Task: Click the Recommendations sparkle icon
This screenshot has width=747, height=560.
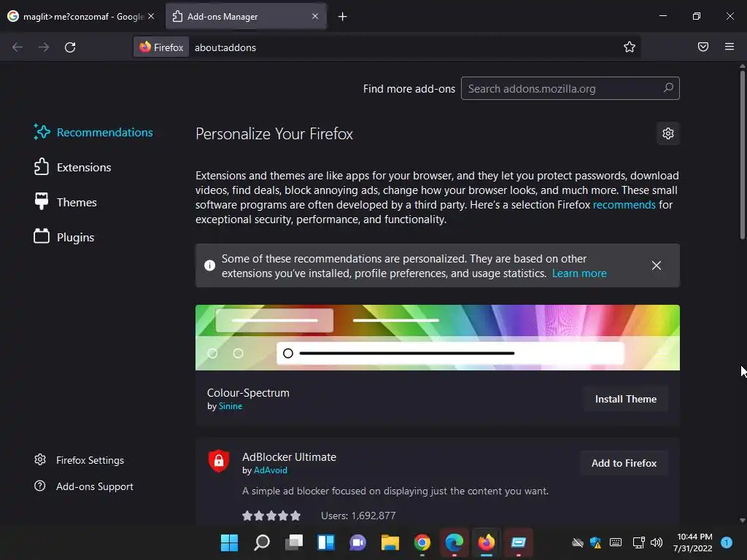Action: point(42,132)
